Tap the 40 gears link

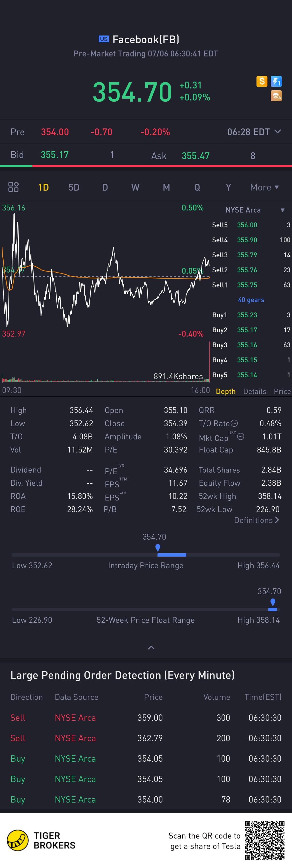click(251, 300)
